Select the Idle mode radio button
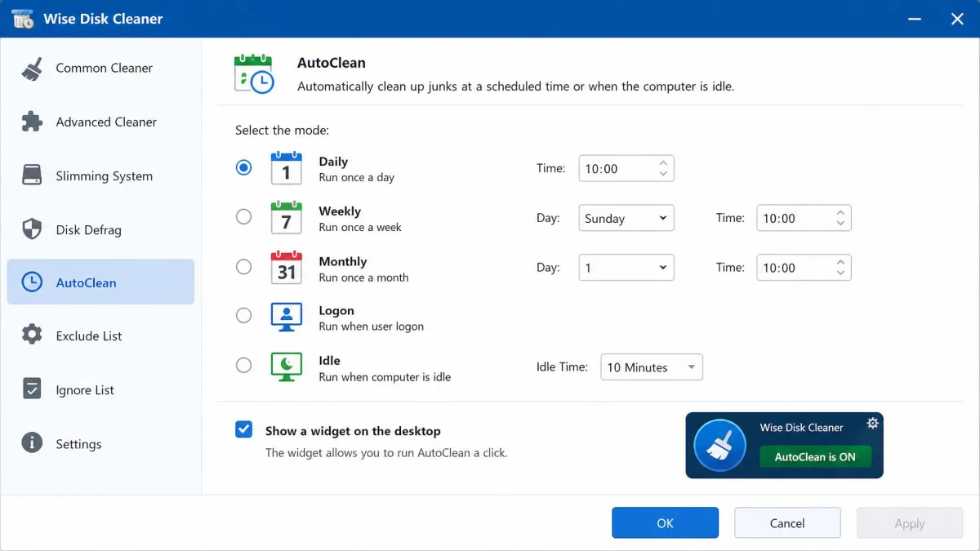 [243, 365]
